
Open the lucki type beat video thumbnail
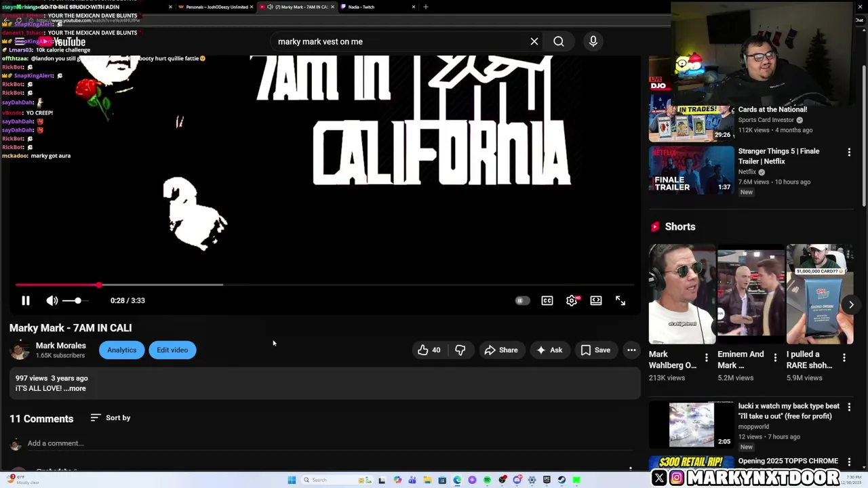tap(691, 425)
